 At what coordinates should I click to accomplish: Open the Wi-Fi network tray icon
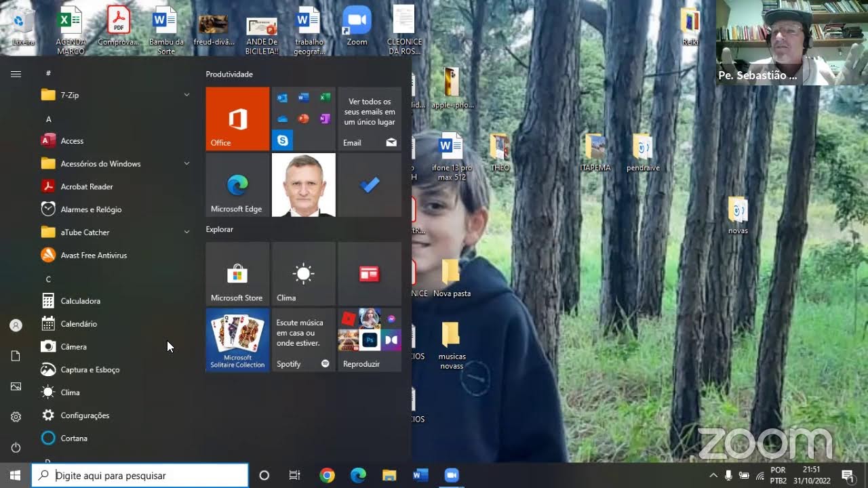[760, 475]
